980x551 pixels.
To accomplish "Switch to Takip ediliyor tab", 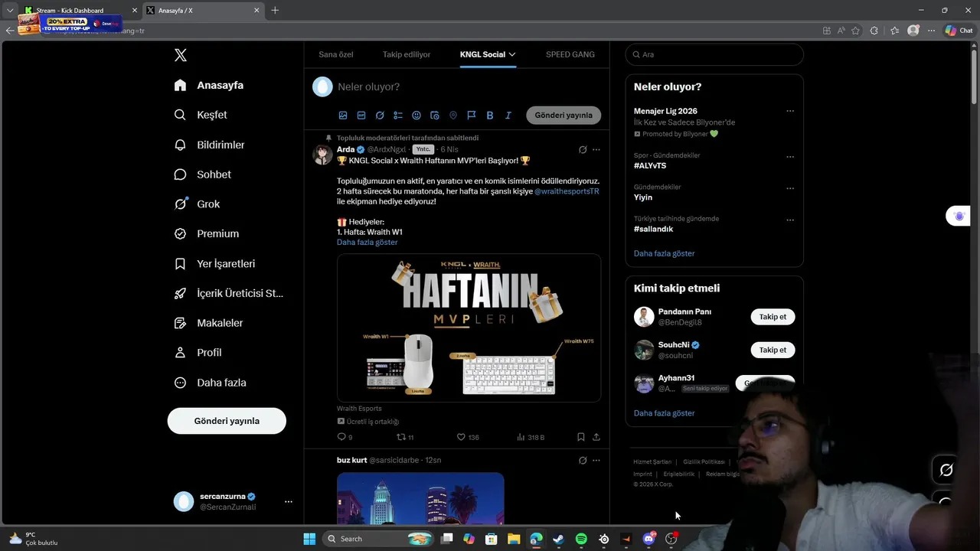I will pos(407,54).
